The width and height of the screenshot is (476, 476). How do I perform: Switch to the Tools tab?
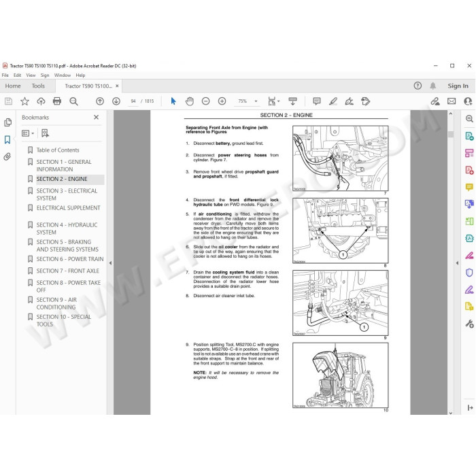coord(38,86)
